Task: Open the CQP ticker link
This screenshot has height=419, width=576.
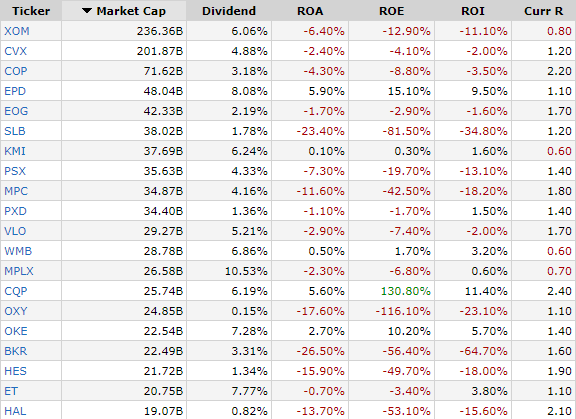Action: [x=15, y=291]
